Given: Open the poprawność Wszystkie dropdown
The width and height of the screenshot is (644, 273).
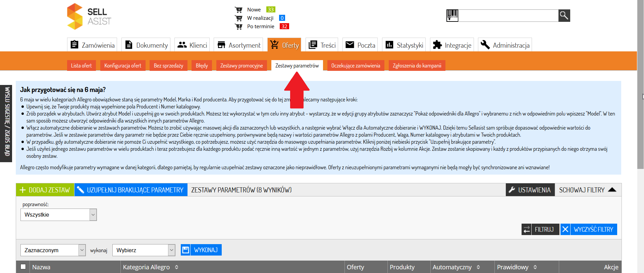Looking at the screenshot, I should point(59,215).
